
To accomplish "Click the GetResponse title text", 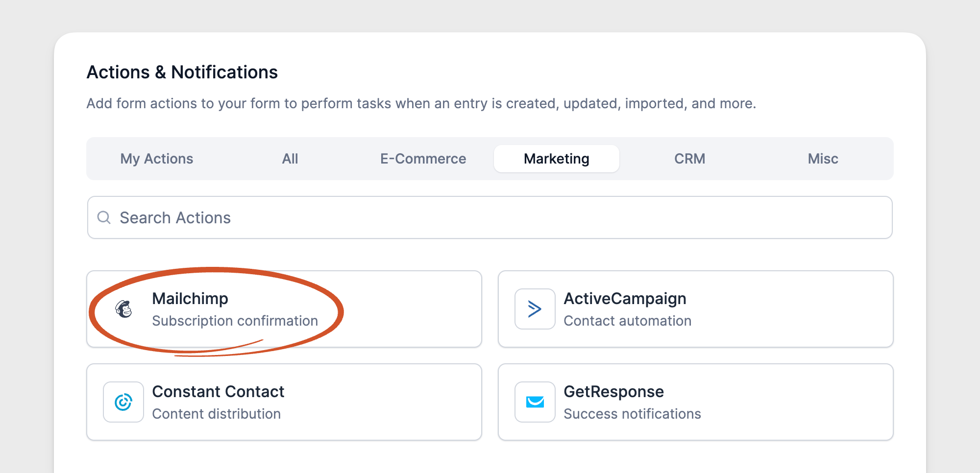I will pos(613,392).
